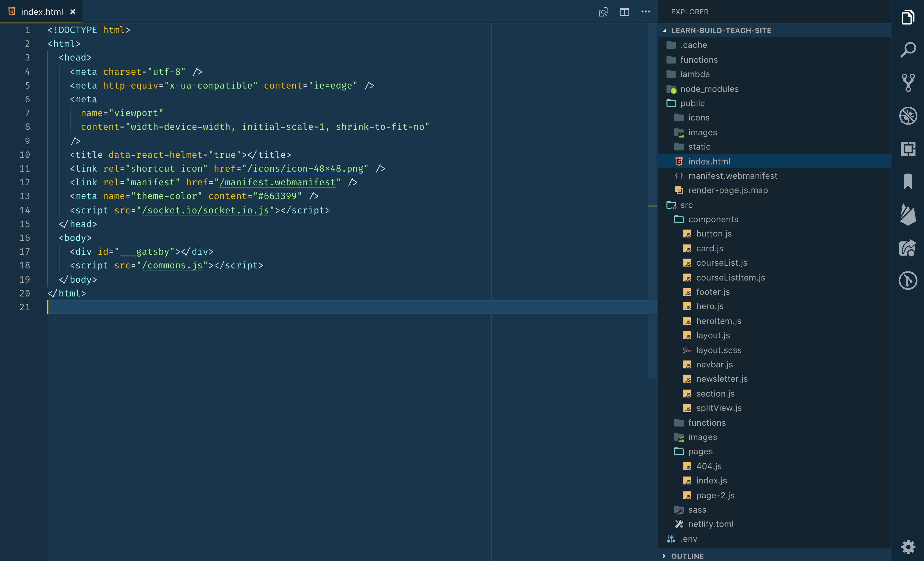Collapse the components folder
The width and height of the screenshot is (924, 561).
774,219
